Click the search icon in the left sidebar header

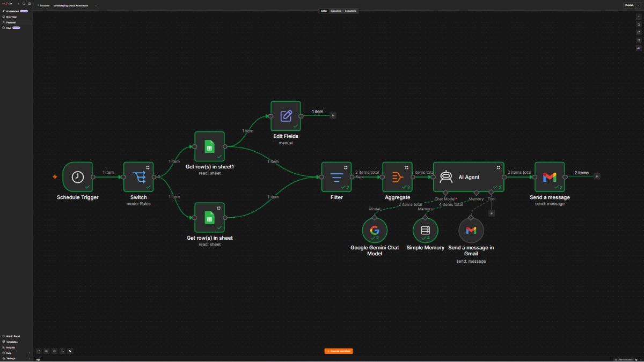pyautogui.click(x=24, y=4)
